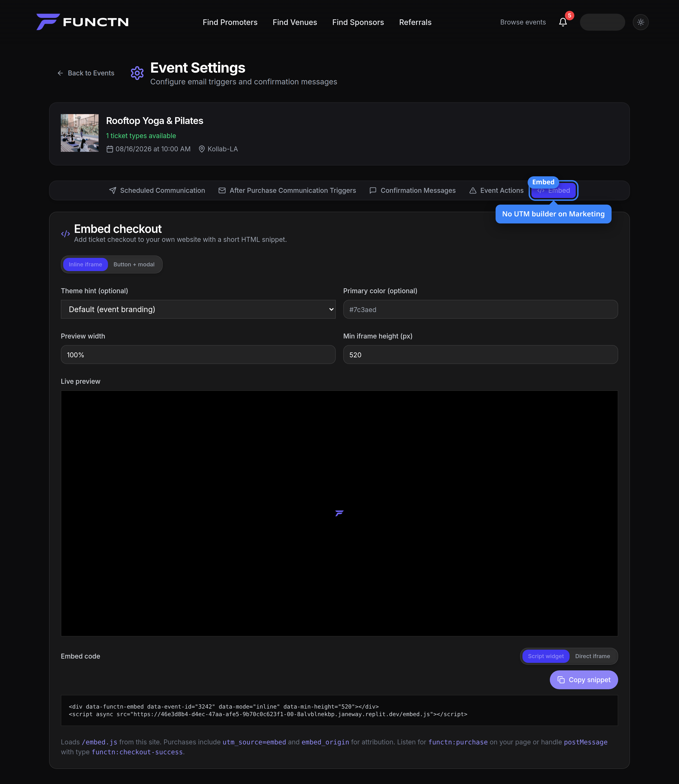This screenshot has width=679, height=784.
Task: Click the Funct logo in live preview
Action: 339,513
